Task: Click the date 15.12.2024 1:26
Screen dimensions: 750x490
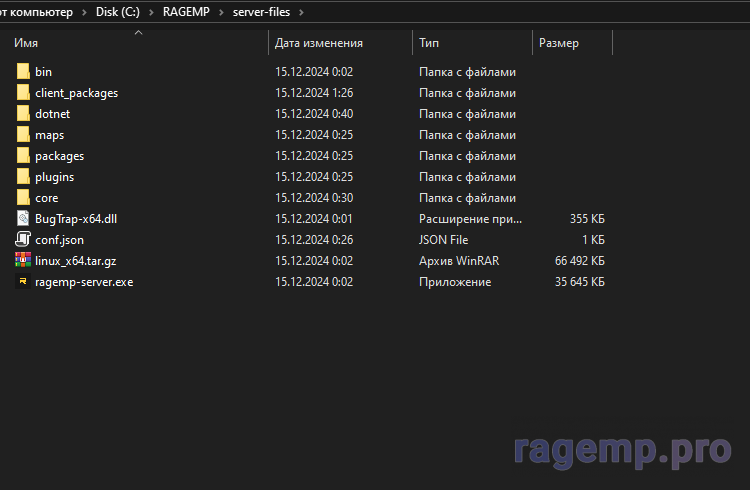Action: click(314, 93)
